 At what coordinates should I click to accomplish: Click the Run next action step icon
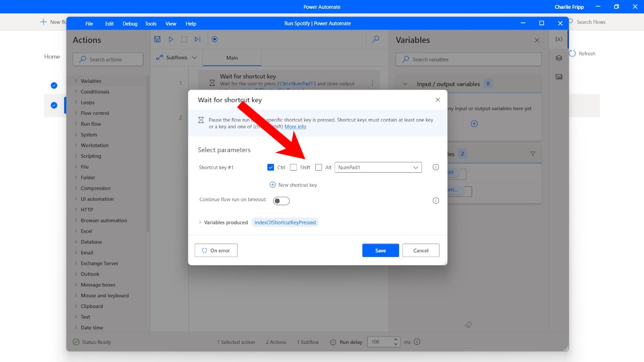coord(197,39)
